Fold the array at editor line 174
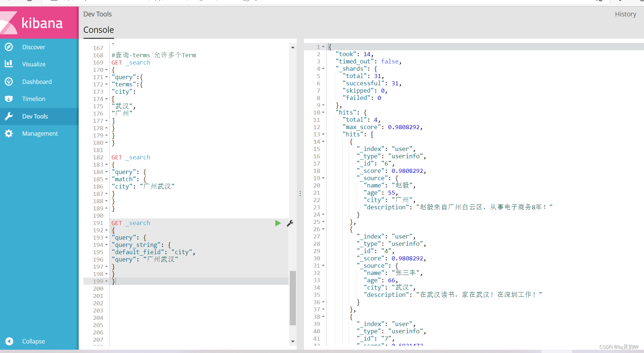 pyautogui.click(x=106, y=99)
